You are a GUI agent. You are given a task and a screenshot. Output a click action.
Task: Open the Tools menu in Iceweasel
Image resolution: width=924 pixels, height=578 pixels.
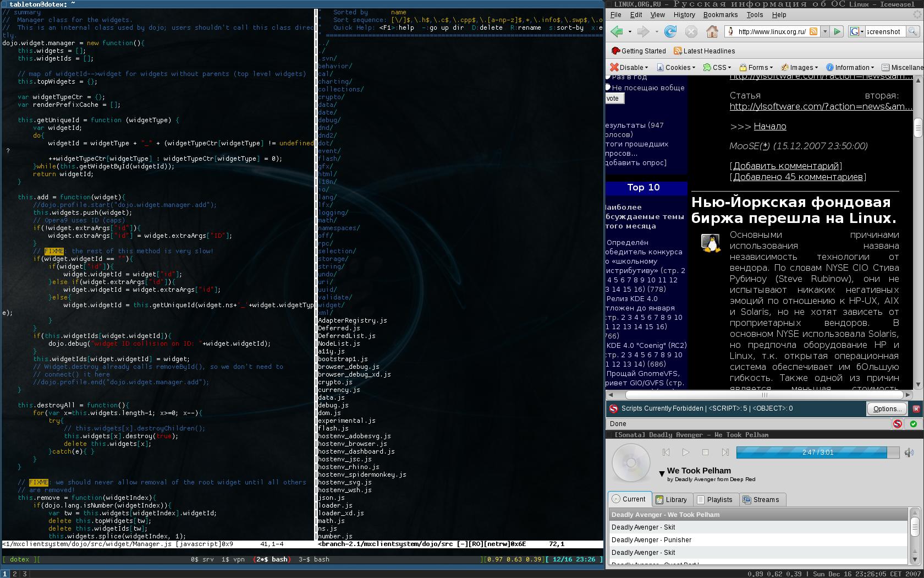pos(755,15)
